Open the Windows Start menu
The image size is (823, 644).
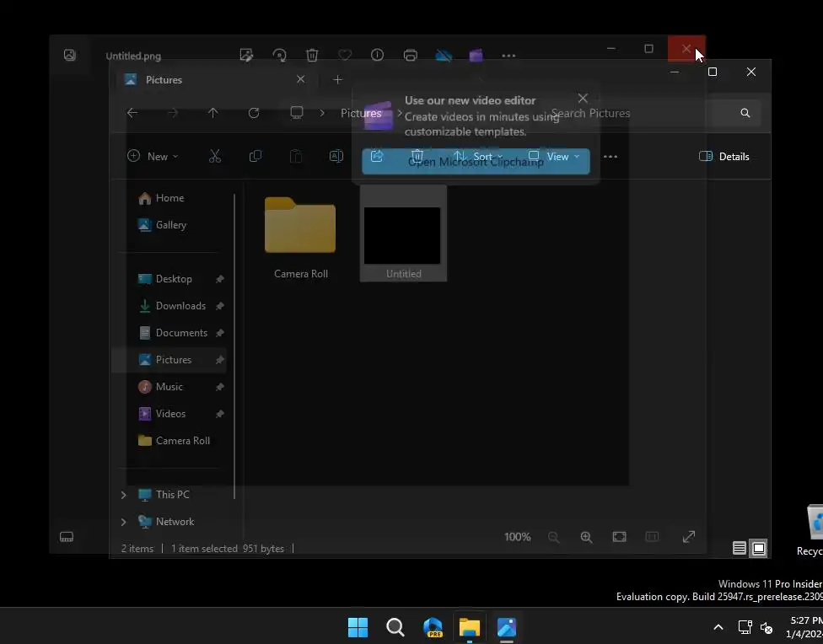click(x=358, y=626)
